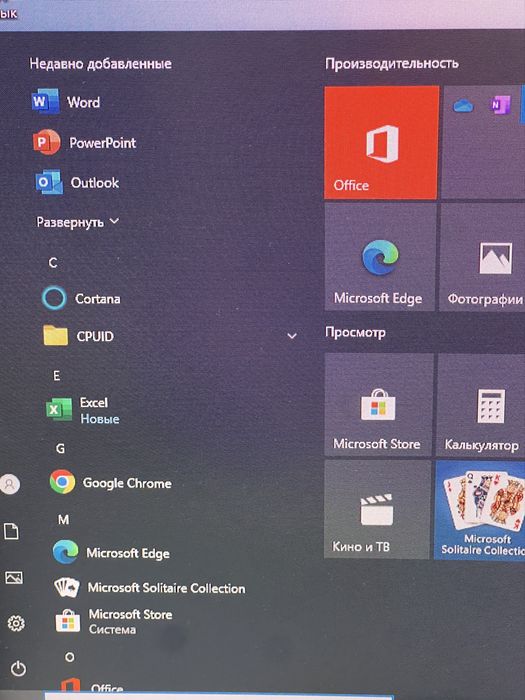The height and width of the screenshot is (700, 525).
Task: Click the Просмотр group title
Action: pos(355,332)
